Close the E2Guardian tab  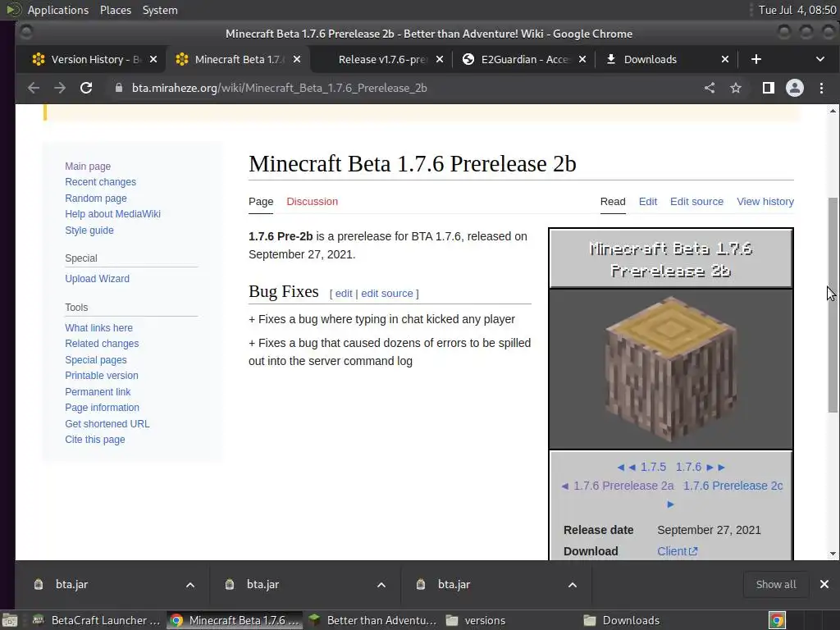click(x=582, y=59)
